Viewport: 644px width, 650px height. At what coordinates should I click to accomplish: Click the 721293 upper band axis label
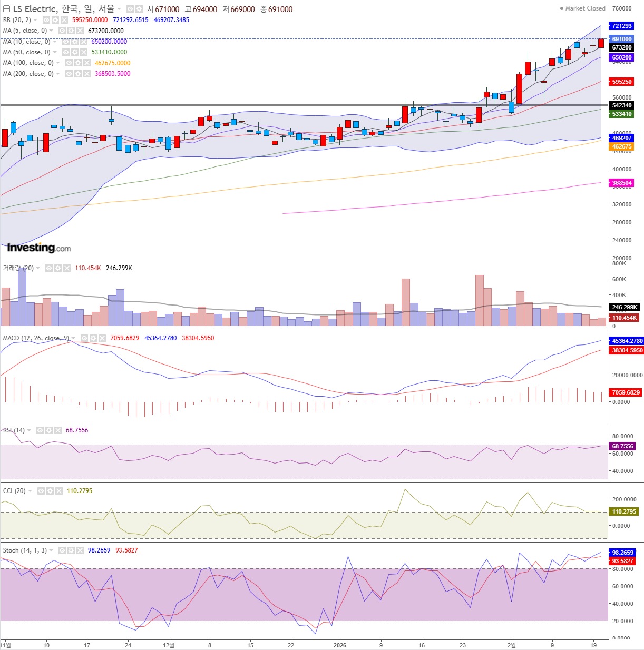[x=622, y=26]
